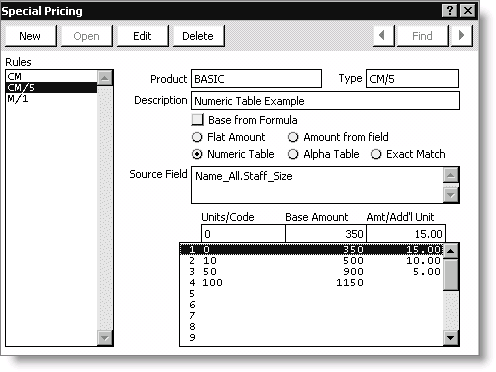The height and width of the screenshot is (372, 496).
Task: Click the Amt/Add'l Unit entry field
Action: point(406,234)
